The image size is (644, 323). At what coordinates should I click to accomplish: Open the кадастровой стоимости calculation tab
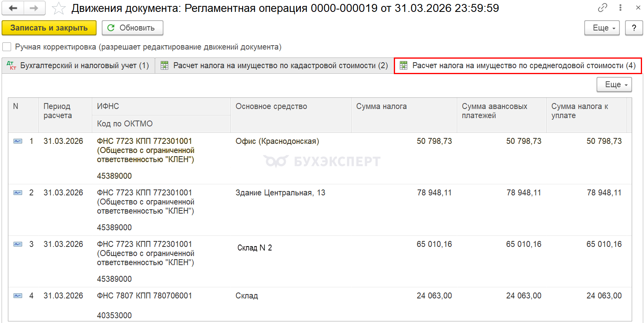click(274, 66)
